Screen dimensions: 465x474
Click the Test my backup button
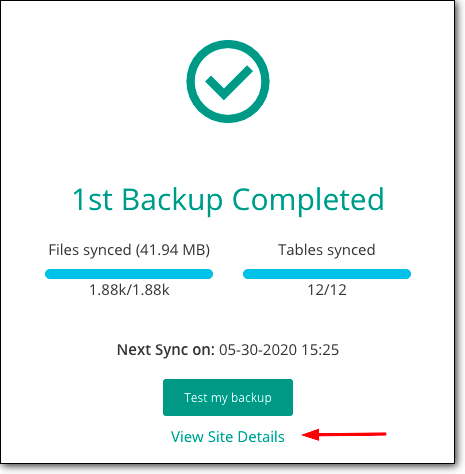coord(228,397)
